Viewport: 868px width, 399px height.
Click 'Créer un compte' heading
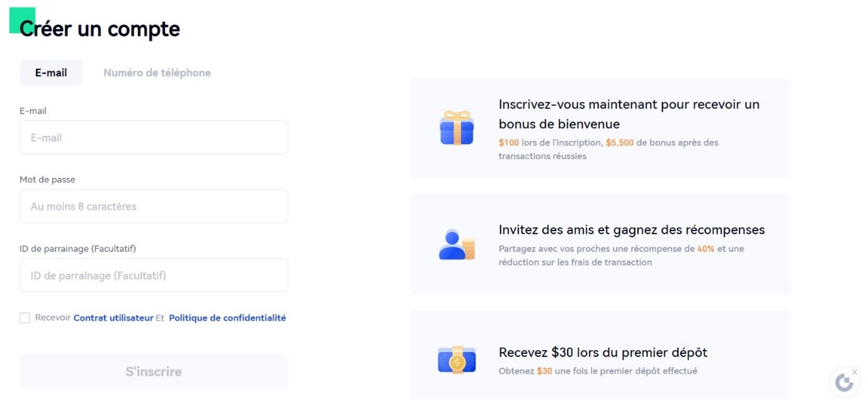100,29
